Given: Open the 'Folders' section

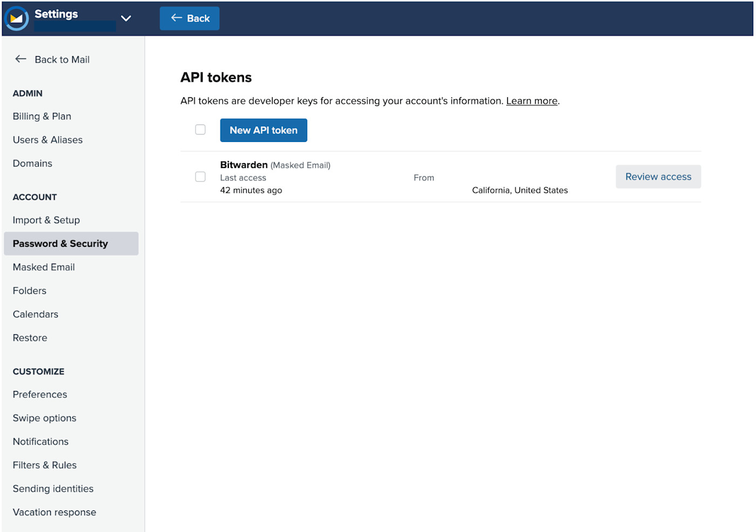Looking at the screenshot, I should [29, 291].
